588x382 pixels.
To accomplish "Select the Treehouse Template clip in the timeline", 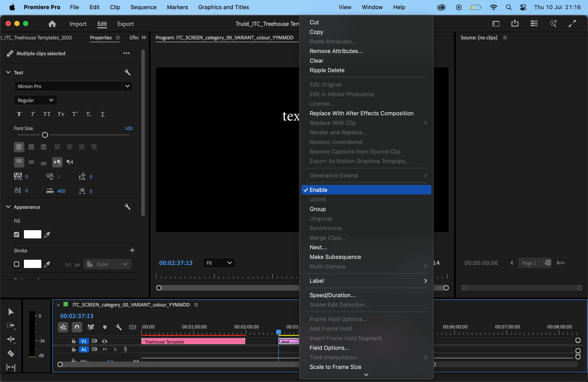I will [x=193, y=342].
